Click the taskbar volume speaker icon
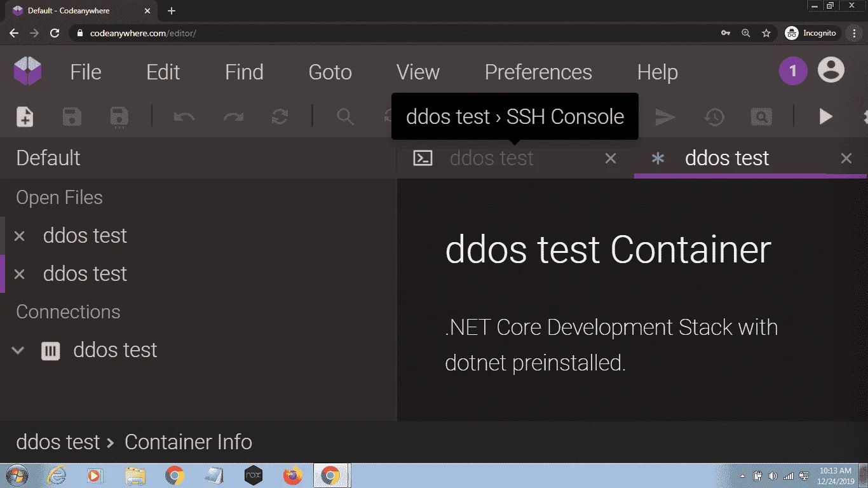Image resolution: width=868 pixels, height=488 pixels. tap(773, 475)
